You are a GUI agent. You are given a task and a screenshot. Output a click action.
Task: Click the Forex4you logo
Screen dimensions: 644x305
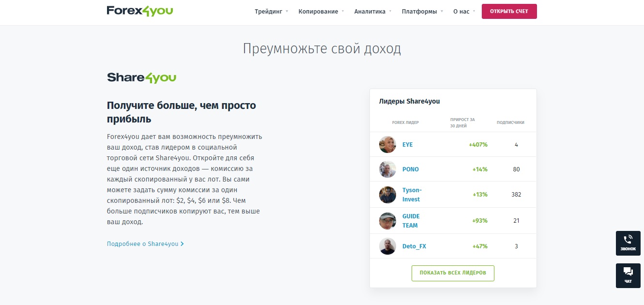click(x=139, y=10)
